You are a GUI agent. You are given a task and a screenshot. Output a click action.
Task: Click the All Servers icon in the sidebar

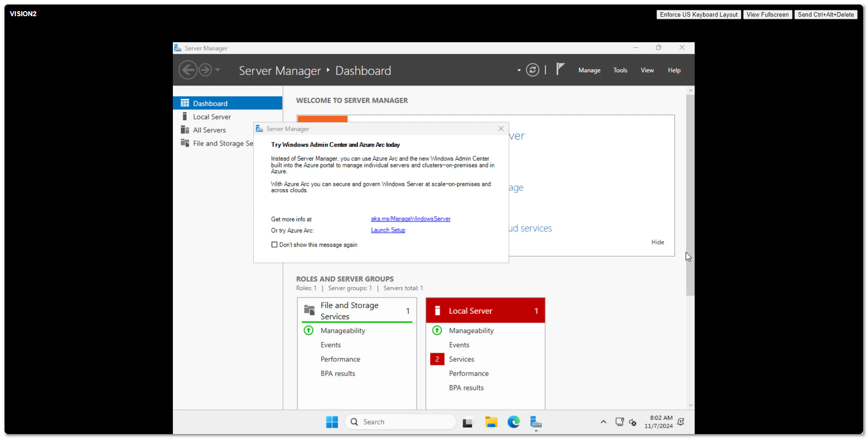(x=185, y=130)
